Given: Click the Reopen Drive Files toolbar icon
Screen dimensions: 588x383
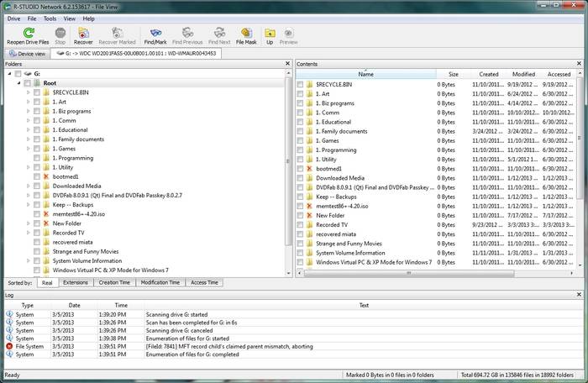Looking at the screenshot, I should 29,34.
